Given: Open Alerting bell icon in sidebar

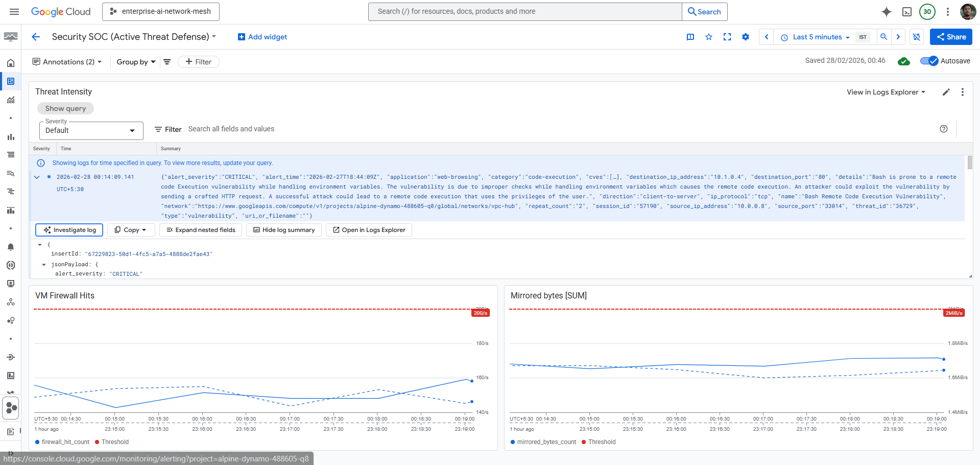Looking at the screenshot, I should (11, 247).
